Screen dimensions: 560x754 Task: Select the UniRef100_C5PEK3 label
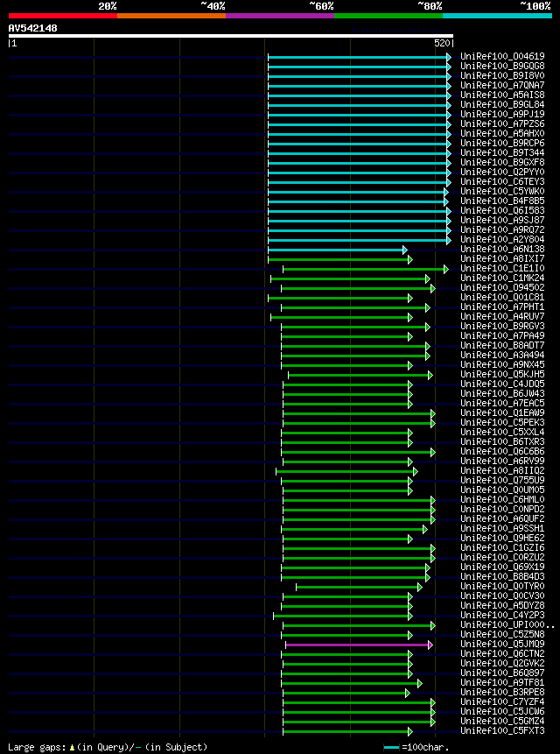click(x=502, y=422)
